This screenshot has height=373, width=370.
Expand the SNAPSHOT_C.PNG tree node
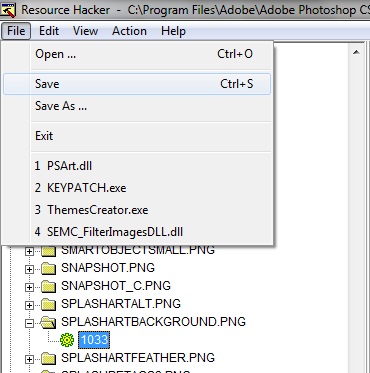pyautogui.click(x=30, y=287)
